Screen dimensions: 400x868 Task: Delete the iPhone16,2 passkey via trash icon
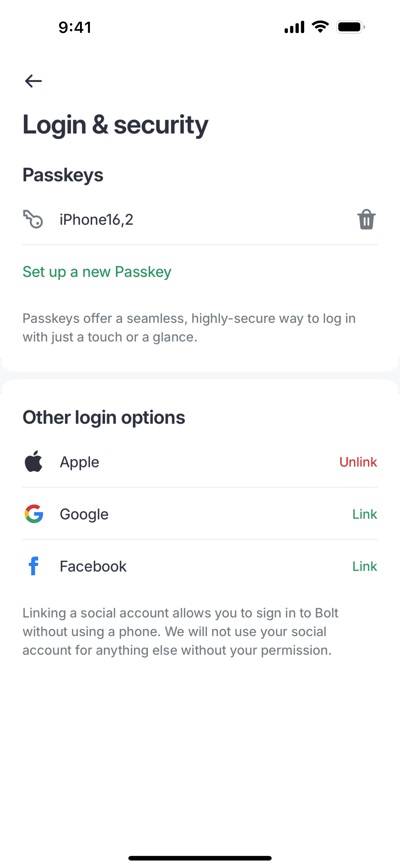(x=366, y=220)
